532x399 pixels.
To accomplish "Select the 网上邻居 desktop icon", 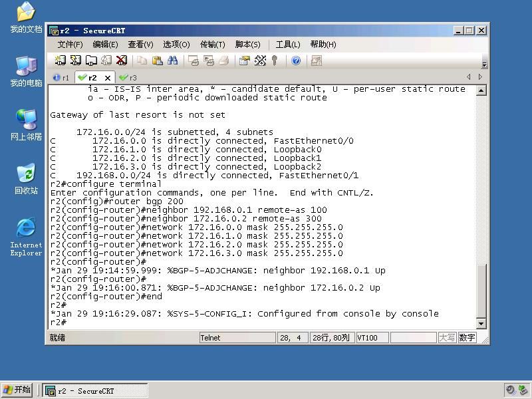I will point(26,125).
